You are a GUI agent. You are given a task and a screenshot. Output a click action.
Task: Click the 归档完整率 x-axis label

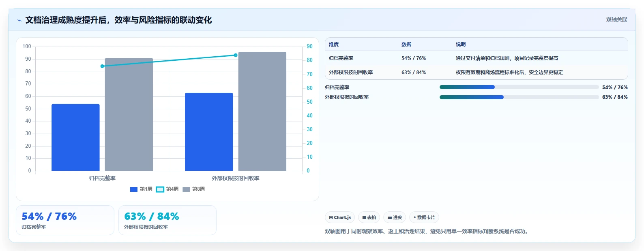(x=102, y=178)
